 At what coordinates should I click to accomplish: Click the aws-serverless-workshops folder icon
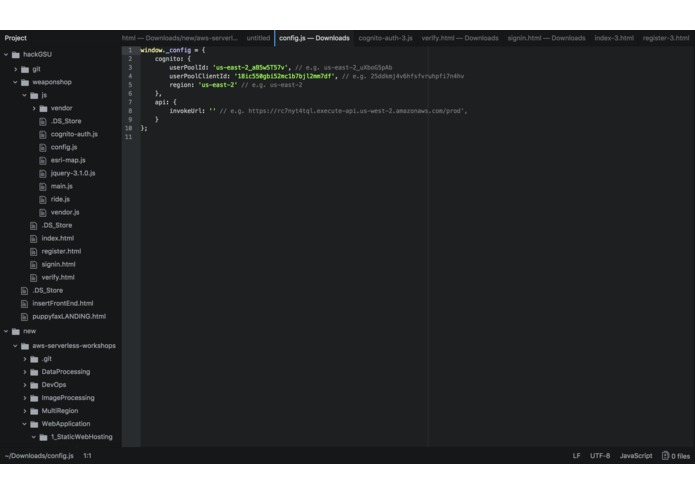click(25, 346)
